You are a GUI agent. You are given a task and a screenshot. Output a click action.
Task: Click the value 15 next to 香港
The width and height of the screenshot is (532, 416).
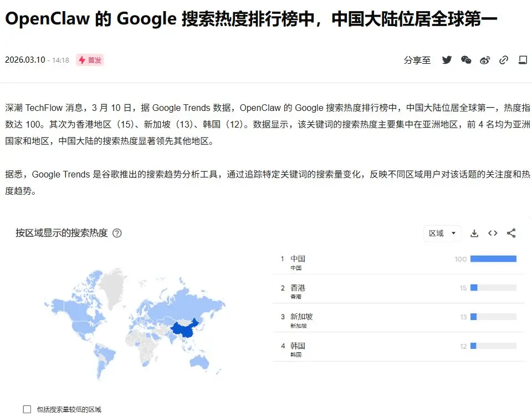[x=463, y=288]
